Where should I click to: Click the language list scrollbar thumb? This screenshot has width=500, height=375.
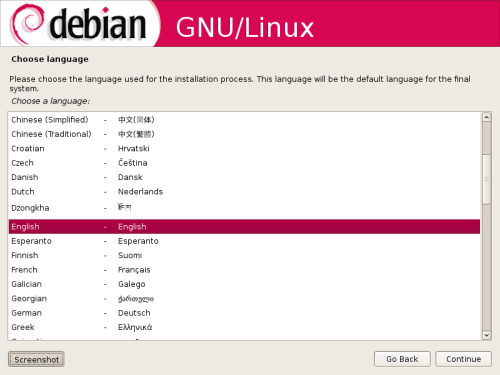487,179
